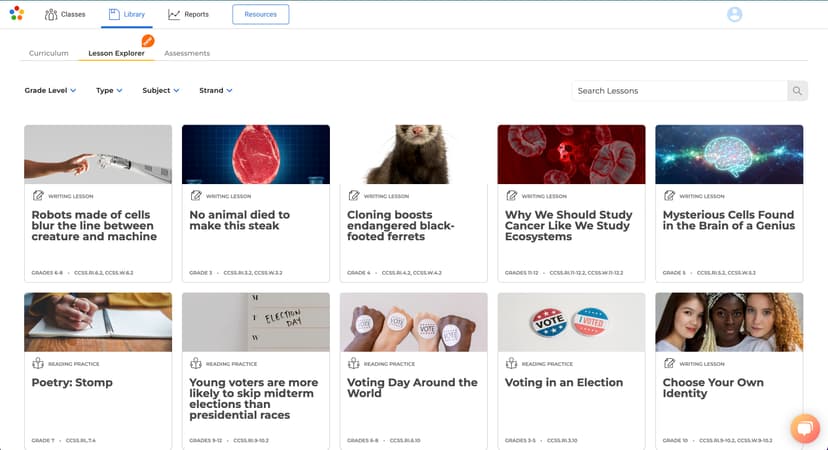Click the red cancer cells thumbnail
Image resolution: width=828 pixels, height=450 pixels.
[571, 154]
